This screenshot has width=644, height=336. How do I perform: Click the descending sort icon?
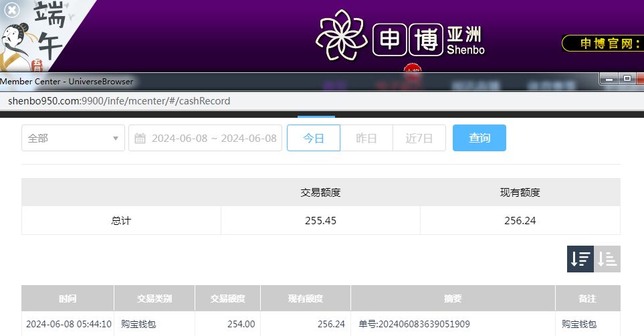580,259
